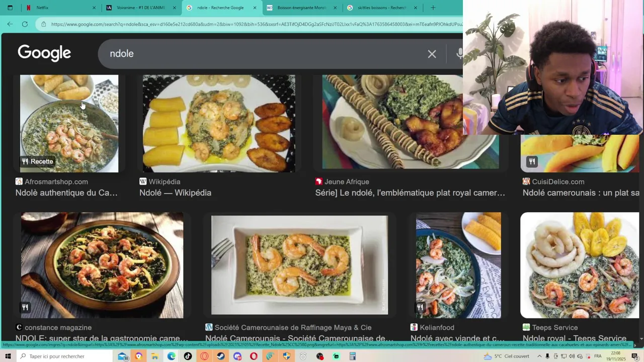This screenshot has width=644, height=362.
Task: Open the constance magazine ndolé image
Action: [x=102, y=265]
